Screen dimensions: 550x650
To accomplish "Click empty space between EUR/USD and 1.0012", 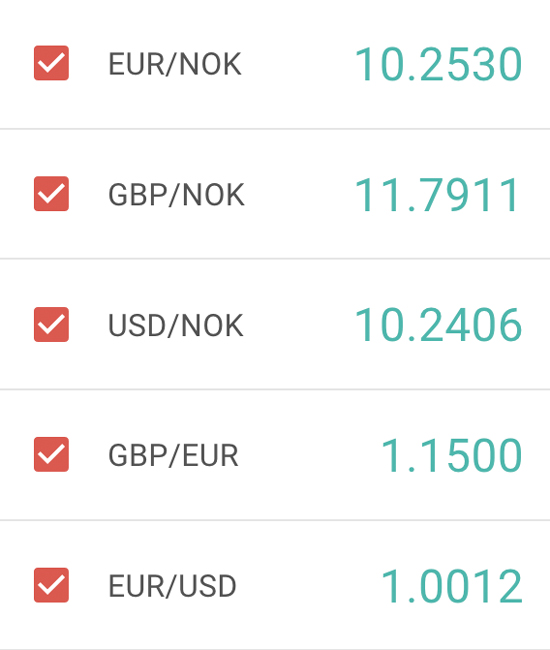I will tap(308, 586).
